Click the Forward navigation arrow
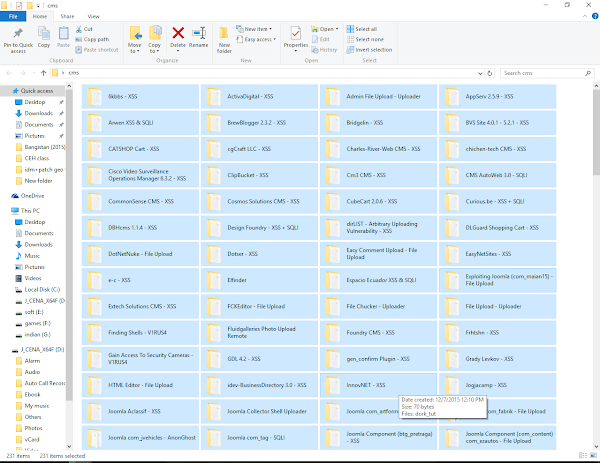 click(23, 73)
